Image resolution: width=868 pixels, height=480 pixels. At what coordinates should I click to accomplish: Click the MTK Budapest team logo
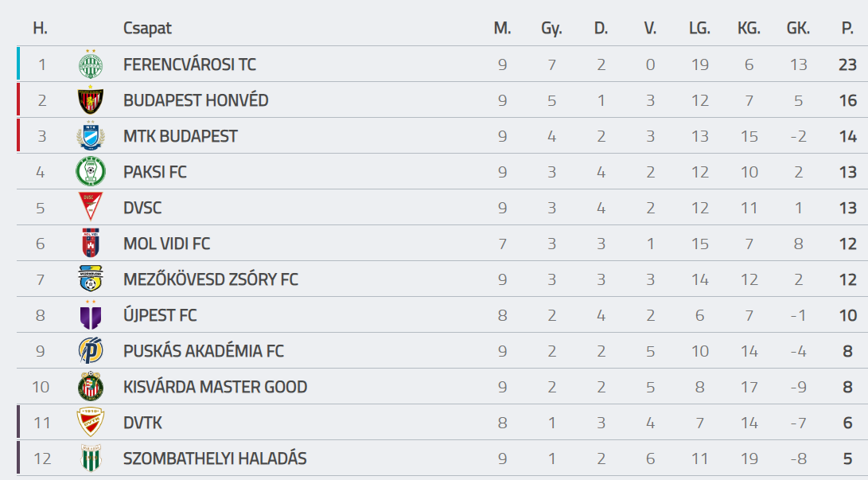click(90, 135)
